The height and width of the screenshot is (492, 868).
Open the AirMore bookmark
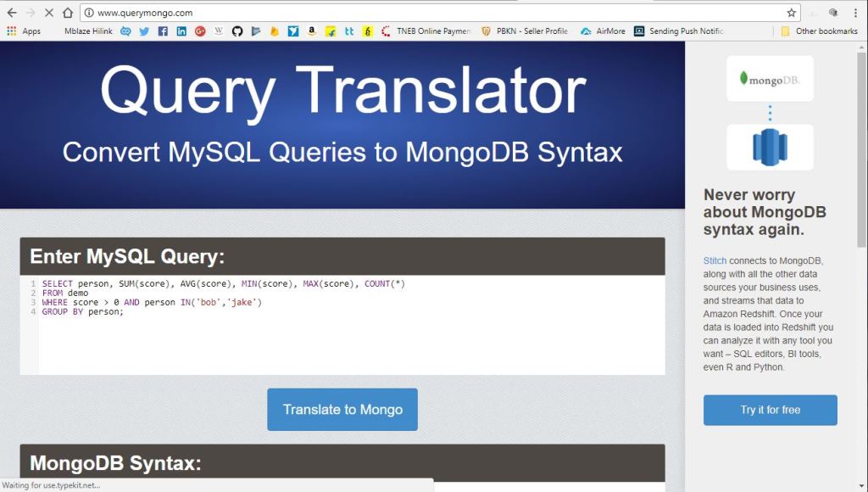tap(603, 31)
